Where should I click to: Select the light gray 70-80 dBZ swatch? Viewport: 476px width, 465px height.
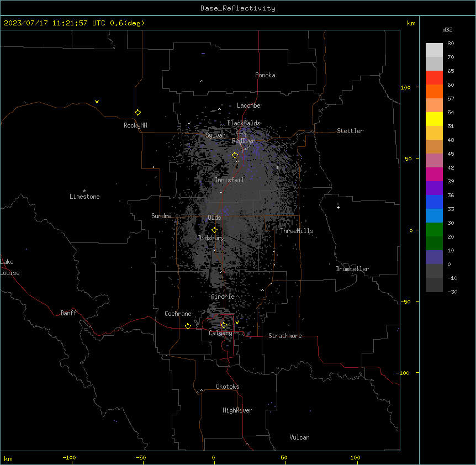pyautogui.click(x=434, y=50)
